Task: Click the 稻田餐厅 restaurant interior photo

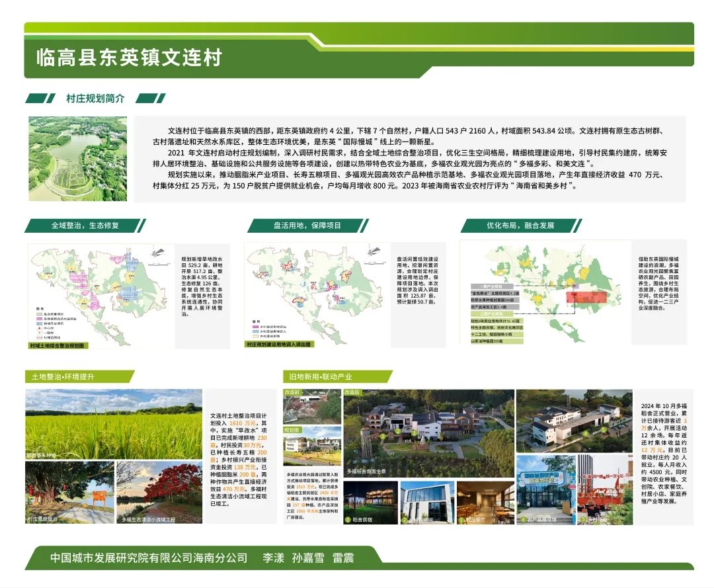Action: click(485, 503)
